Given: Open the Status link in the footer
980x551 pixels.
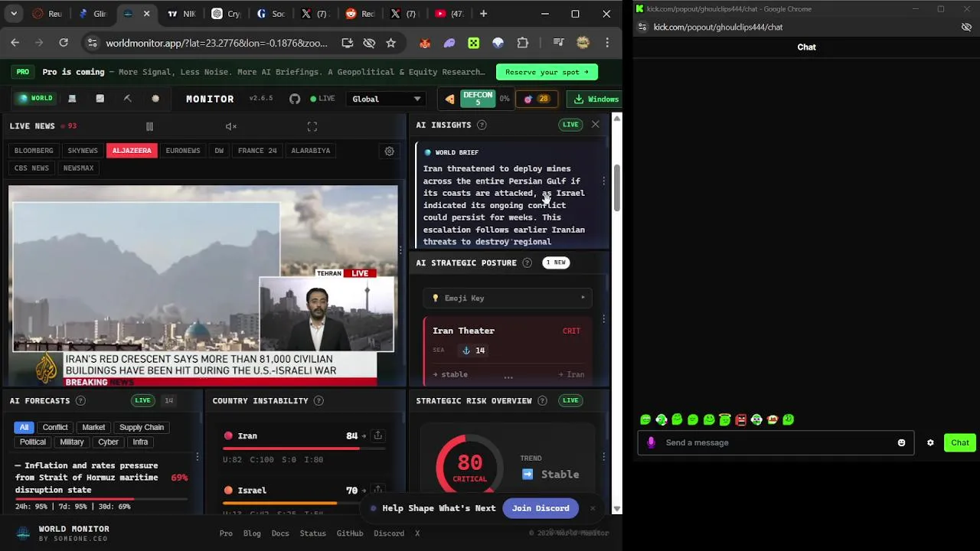Looking at the screenshot, I should coord(312,533).
